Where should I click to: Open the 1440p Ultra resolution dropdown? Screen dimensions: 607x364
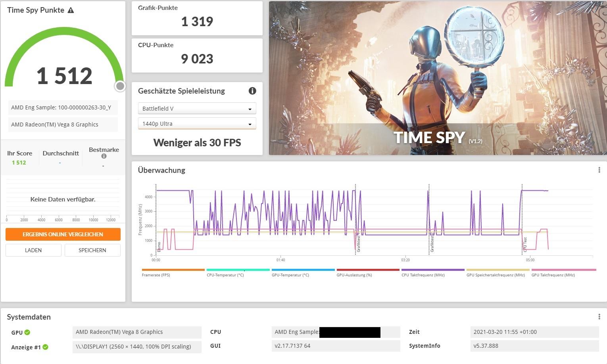pos(197,124)
